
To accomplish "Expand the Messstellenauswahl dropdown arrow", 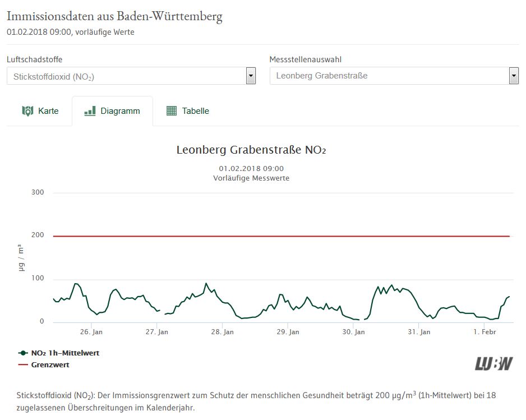I will (513, 76).
